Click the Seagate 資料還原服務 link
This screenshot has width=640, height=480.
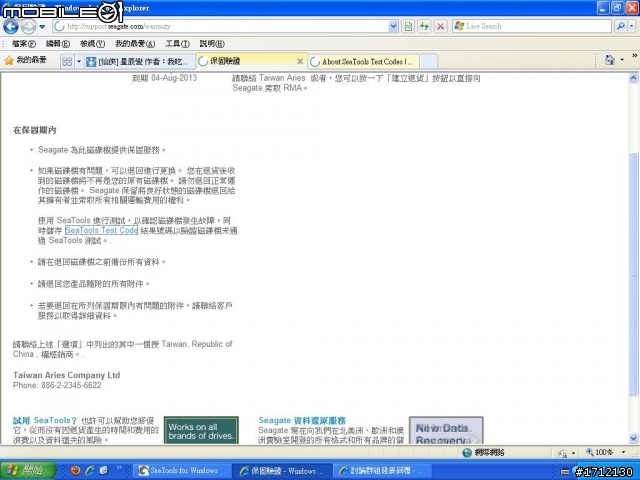(302, 420)
